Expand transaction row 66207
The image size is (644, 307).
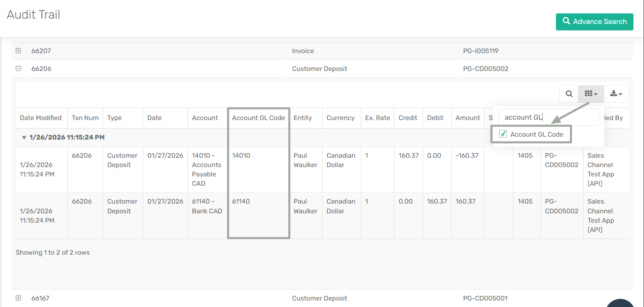18,51
